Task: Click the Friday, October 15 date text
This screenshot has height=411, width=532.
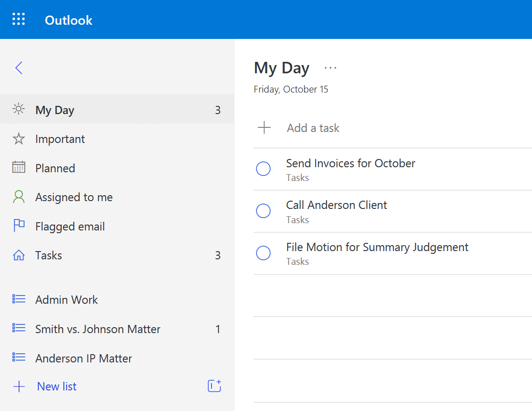Action: [x=291, y=89]
